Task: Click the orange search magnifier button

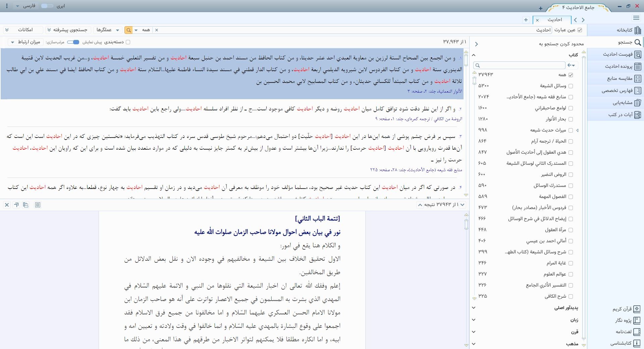Action: pyautogui.click(x=128, y=30)
